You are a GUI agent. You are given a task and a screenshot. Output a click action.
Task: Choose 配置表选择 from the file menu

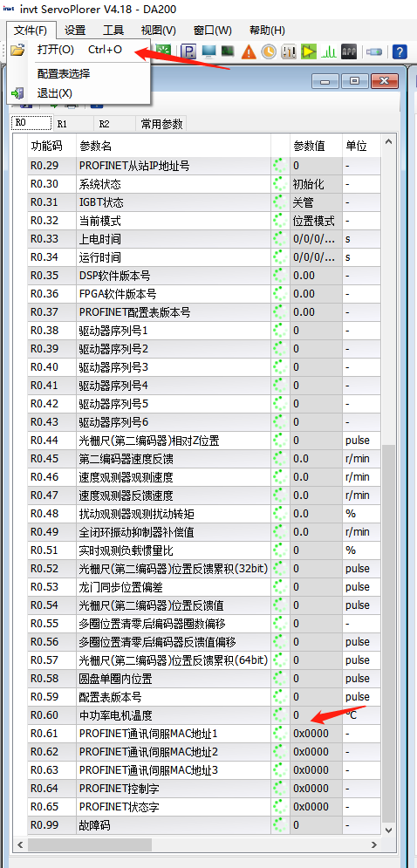[x=79, y=73]
